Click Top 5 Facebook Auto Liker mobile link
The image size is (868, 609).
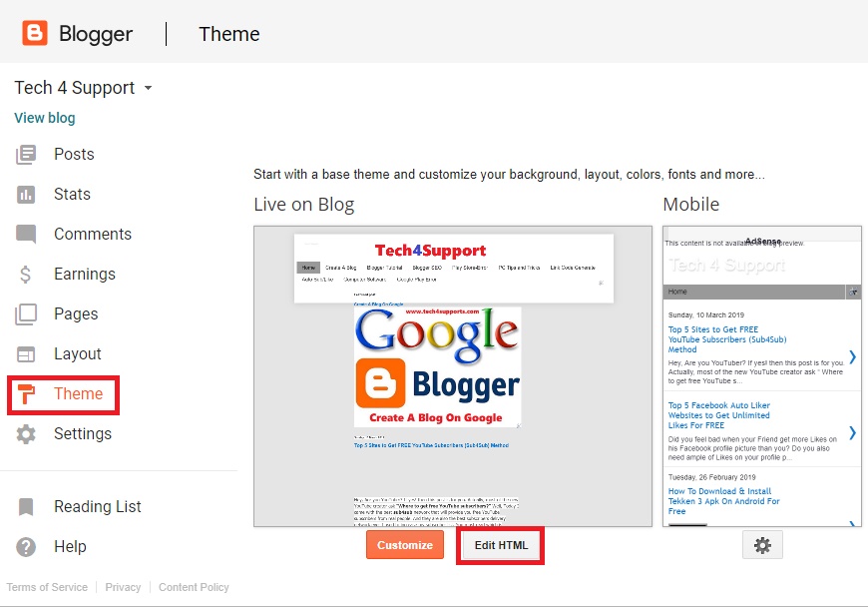718,415
